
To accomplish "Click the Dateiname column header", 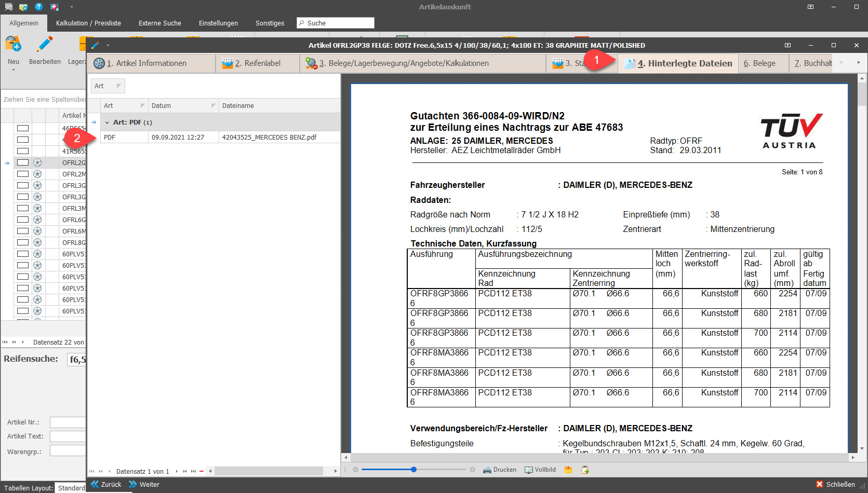I will tap(279, 105).
